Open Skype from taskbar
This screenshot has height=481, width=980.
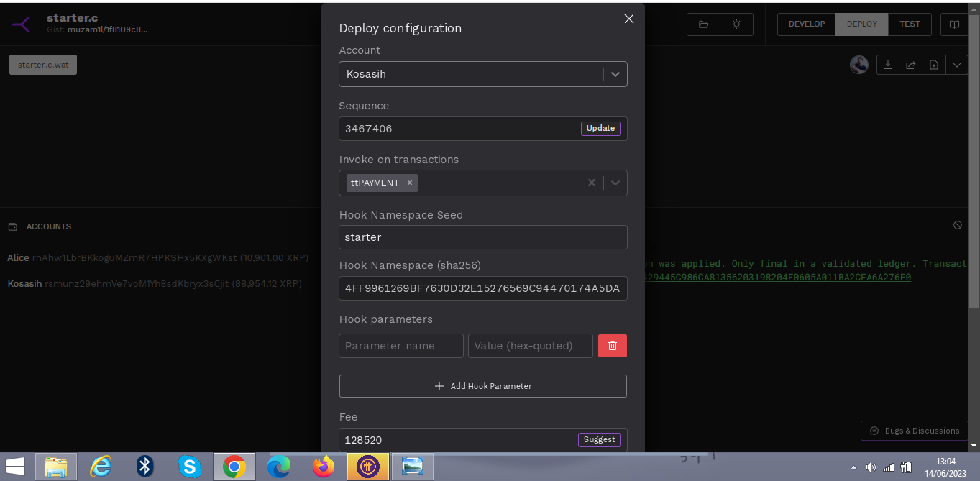pos(190,467)
